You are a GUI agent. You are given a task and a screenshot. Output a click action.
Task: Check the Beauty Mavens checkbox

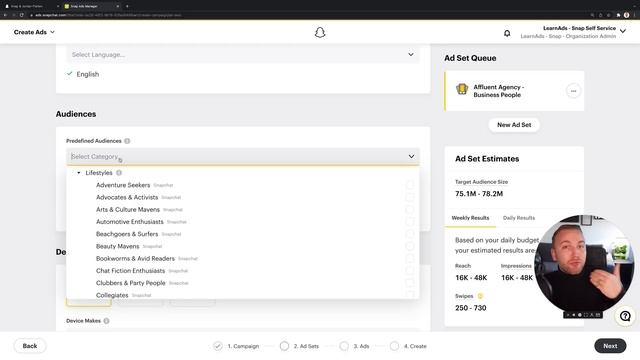(410, 246)
